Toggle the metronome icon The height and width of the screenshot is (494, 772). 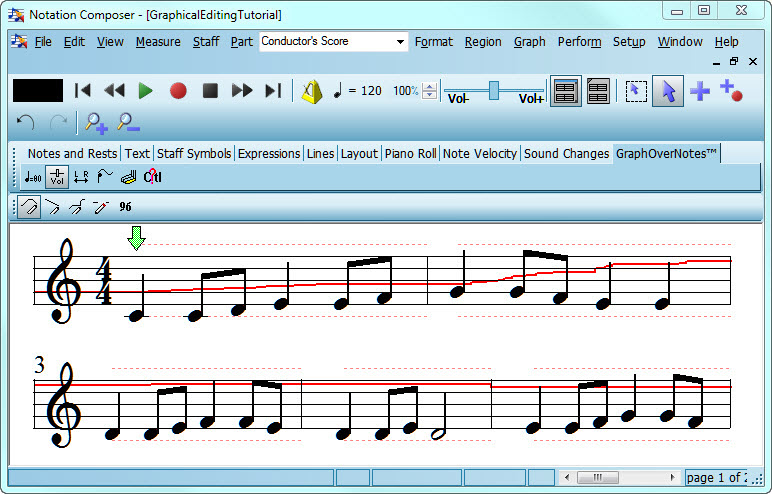312,91
